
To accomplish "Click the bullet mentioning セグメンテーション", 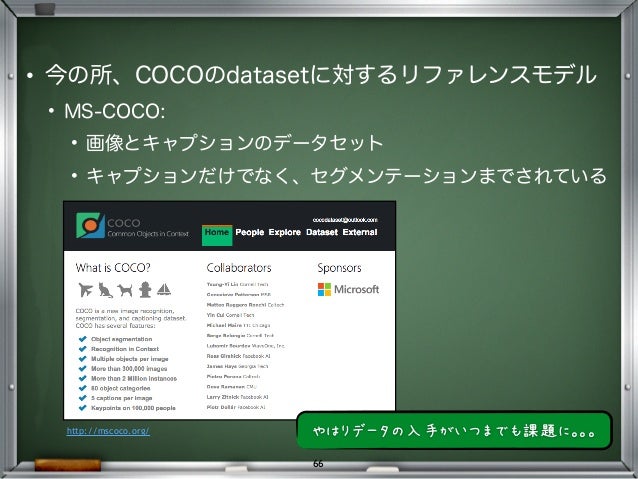I will pyautogui.click(x=346, y=176).
